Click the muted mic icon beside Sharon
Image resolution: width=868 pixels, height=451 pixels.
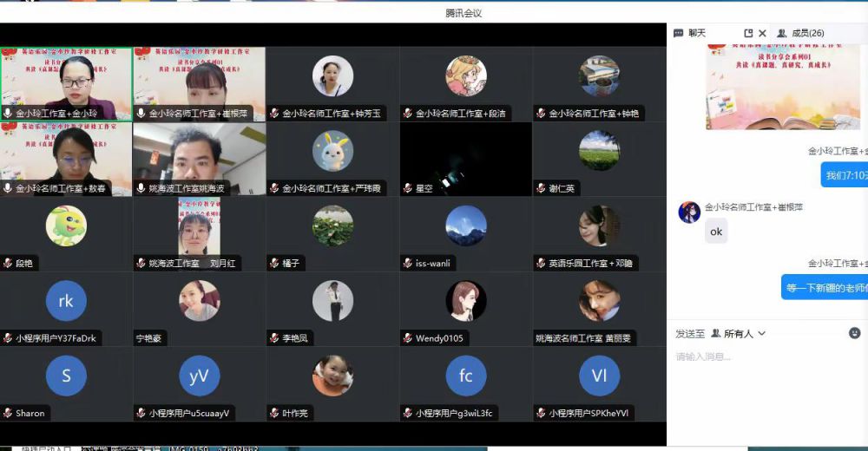(8, 413)
